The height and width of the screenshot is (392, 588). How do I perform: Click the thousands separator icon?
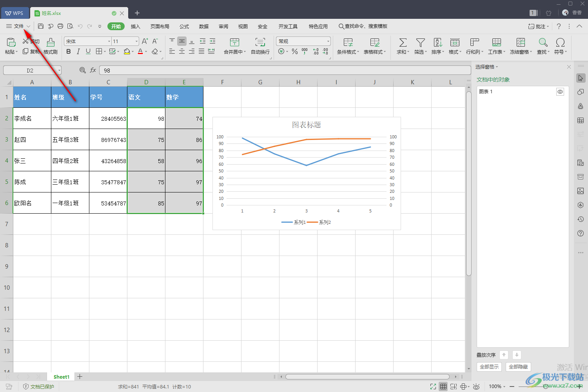[305, 51]
